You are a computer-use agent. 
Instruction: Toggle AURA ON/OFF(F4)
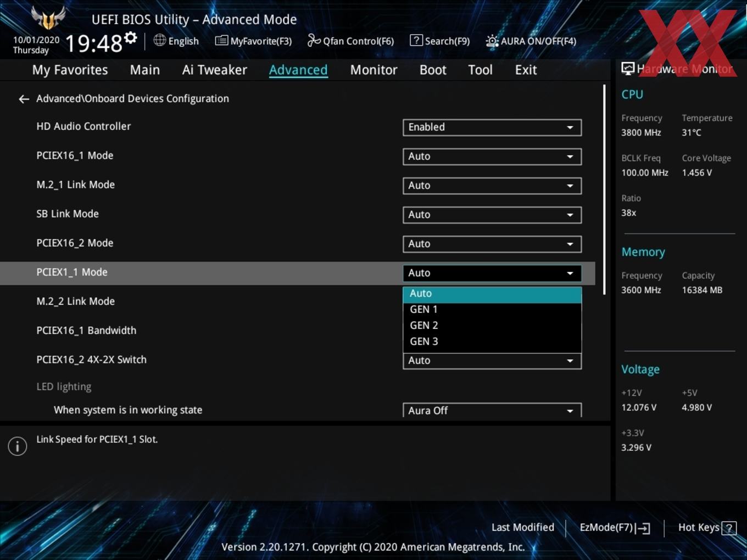coord(531,41)
